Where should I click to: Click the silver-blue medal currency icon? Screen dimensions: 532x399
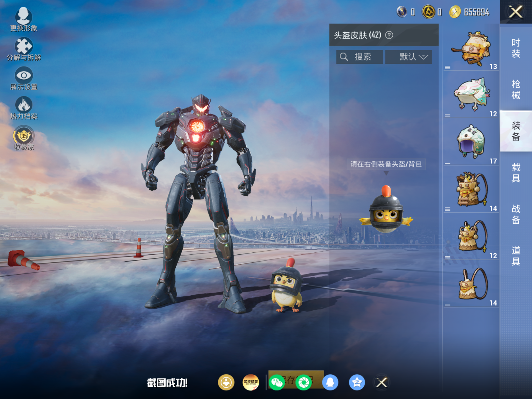pyautogui.click(x=402, y=12)
